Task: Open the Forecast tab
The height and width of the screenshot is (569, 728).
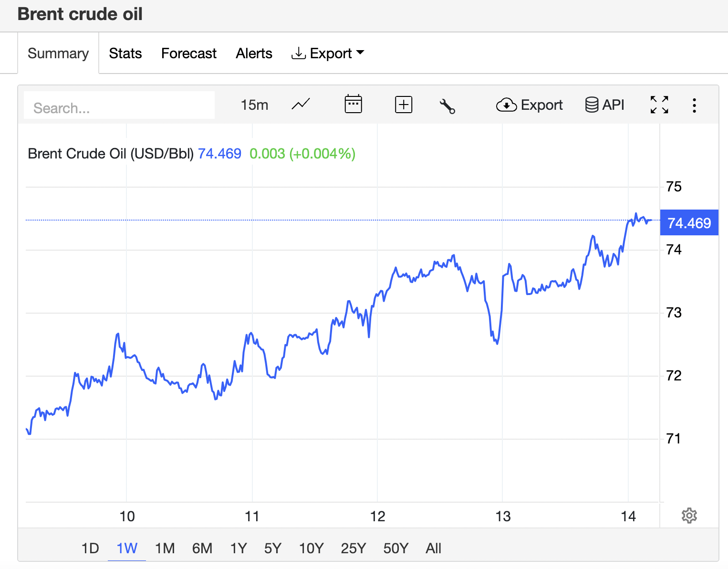Action: [189, 53]
